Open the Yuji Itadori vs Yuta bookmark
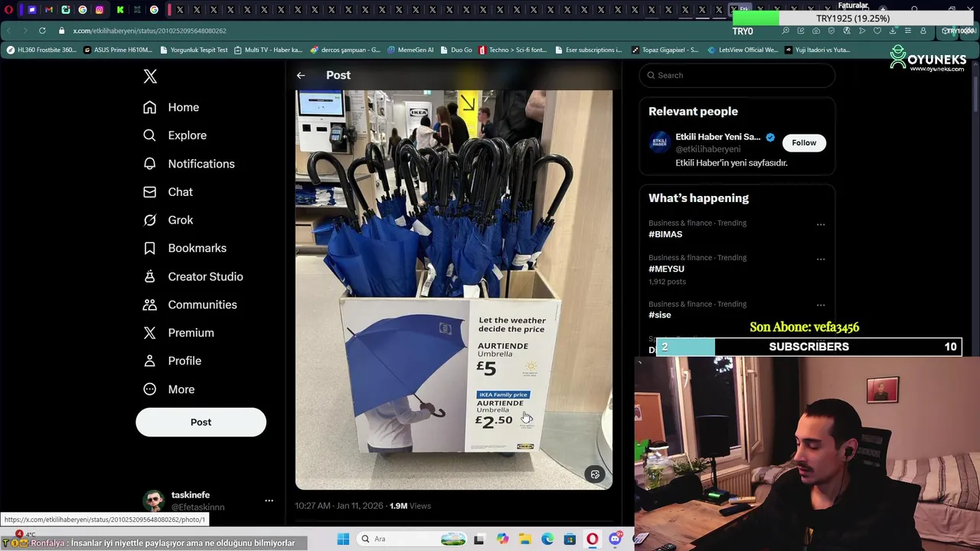This screenshot has width=980, height=551. click(x=817, y=50)
